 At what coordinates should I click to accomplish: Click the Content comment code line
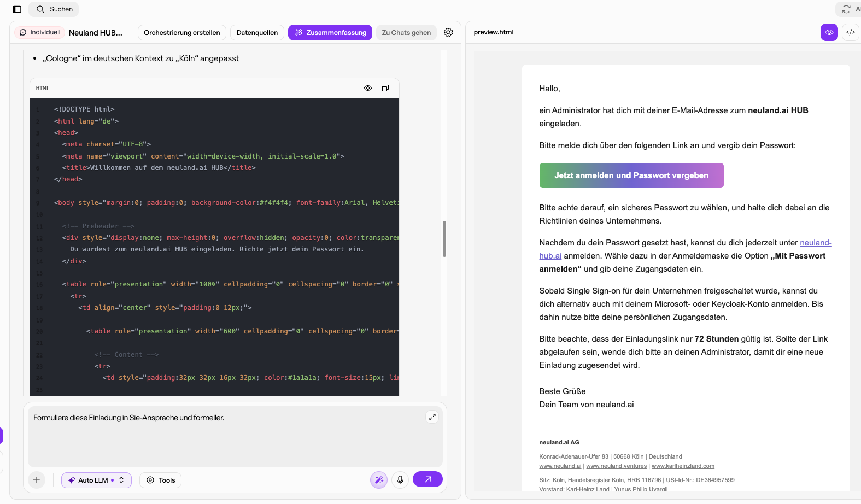pos(126,355)
